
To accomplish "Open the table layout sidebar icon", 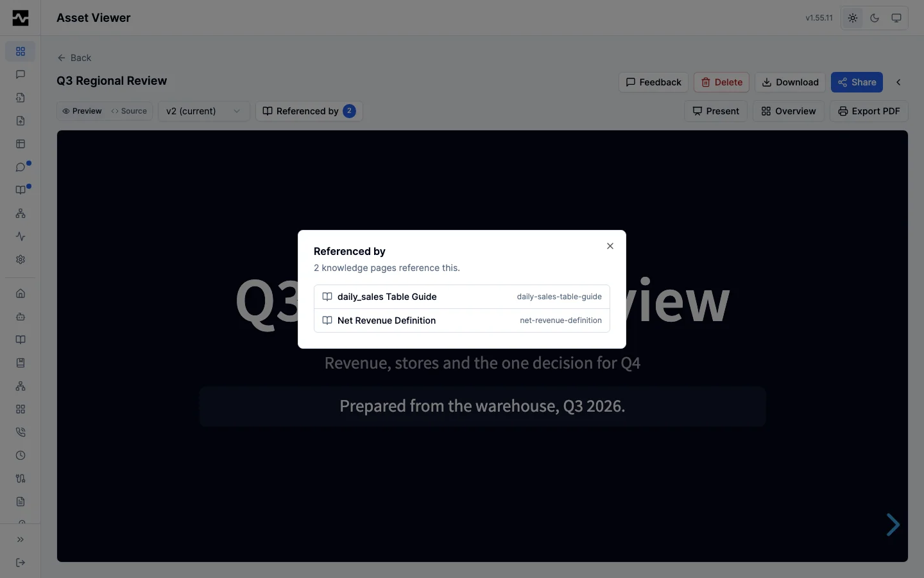I will [x=21, y=144].
